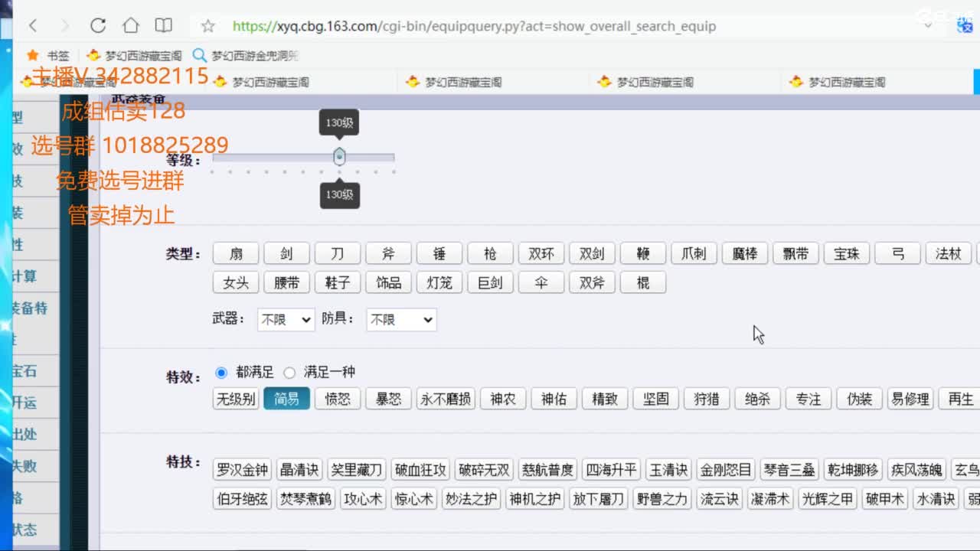Choose the 晶清诀 special skill

pos(299,469)
